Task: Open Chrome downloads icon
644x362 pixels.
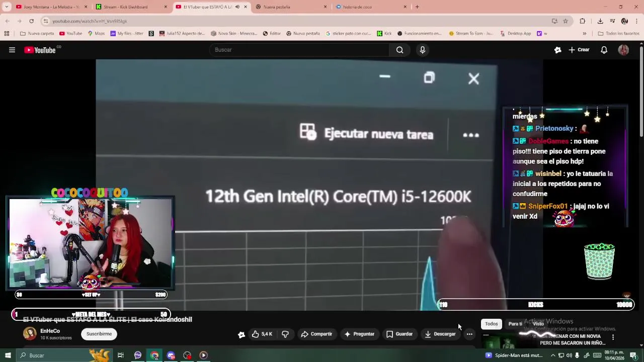Action: pos(600,21)
